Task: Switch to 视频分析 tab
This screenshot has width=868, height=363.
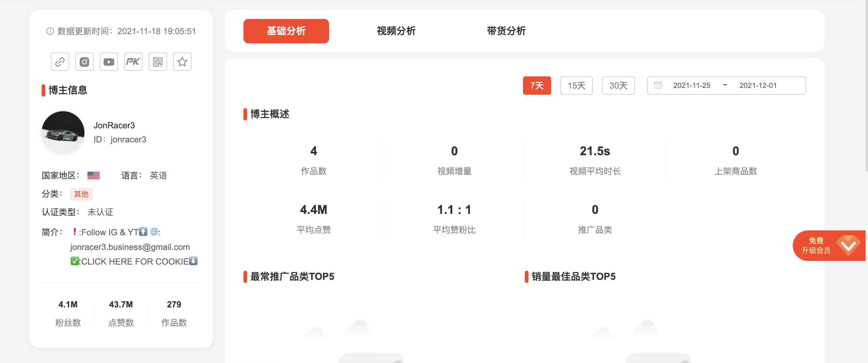Action: point(396,31)
